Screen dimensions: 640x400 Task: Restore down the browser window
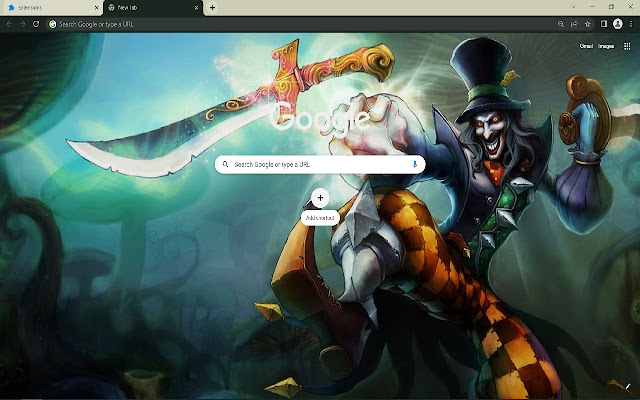tap(611, 7)
